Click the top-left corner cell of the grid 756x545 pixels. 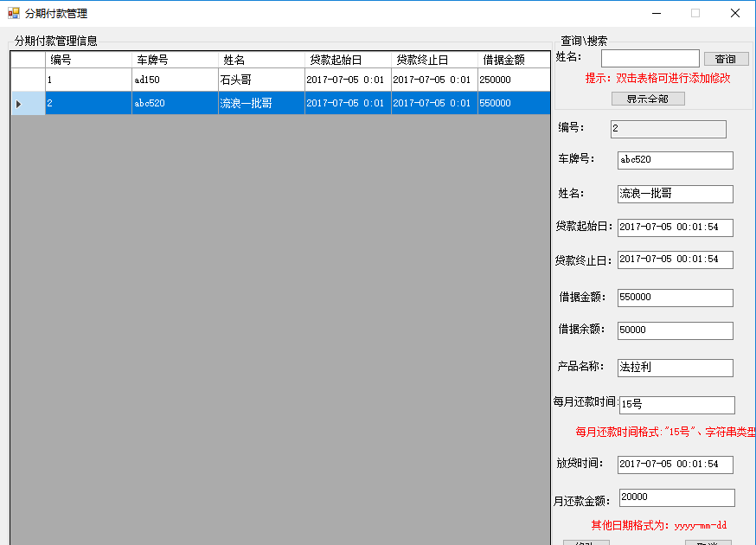28,60
